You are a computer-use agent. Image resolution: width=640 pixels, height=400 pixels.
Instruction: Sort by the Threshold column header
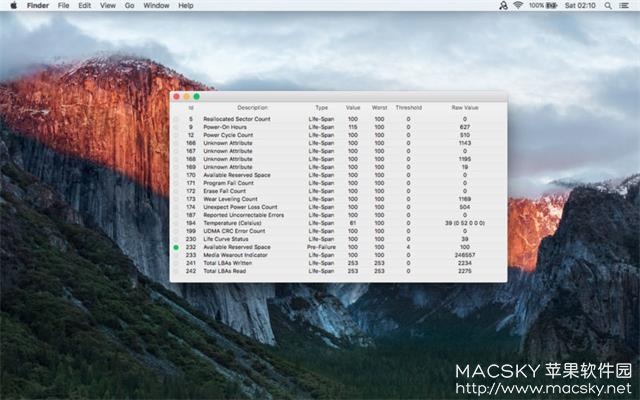coord(409,108)
